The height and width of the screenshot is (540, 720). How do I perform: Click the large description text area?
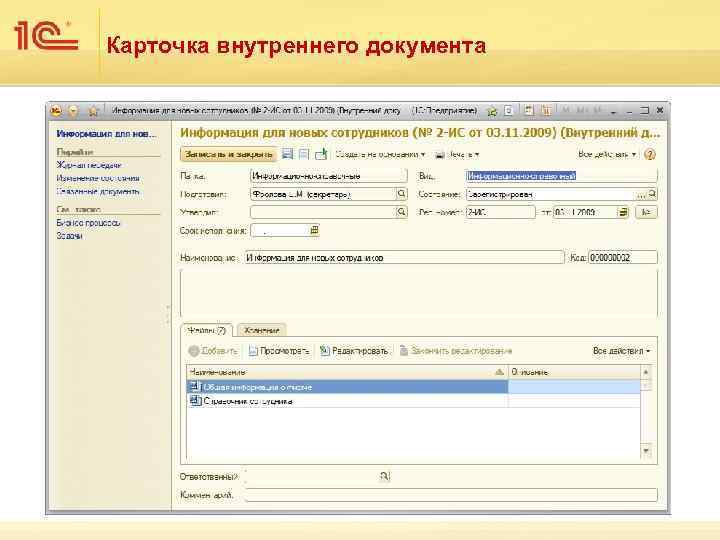[419, 293]
